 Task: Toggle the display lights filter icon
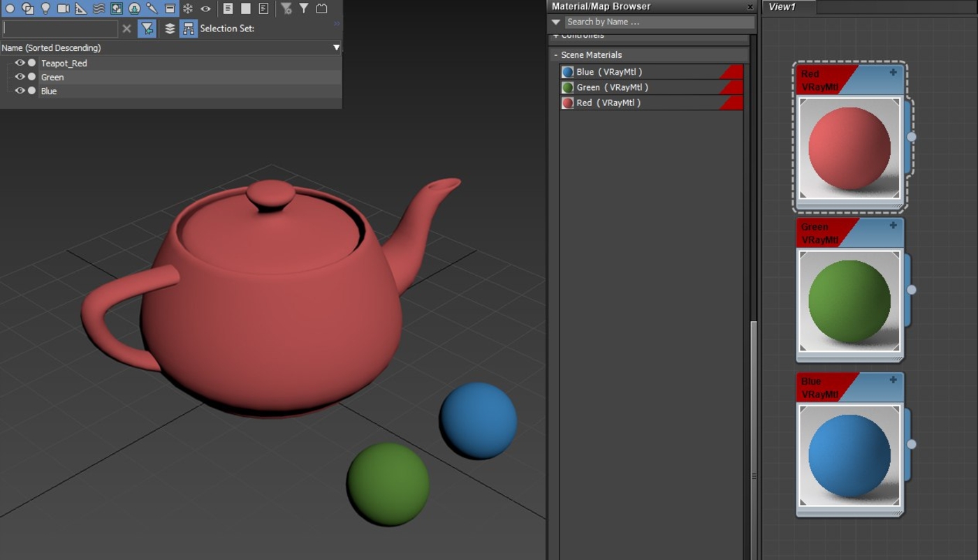(x=45, y=8)
